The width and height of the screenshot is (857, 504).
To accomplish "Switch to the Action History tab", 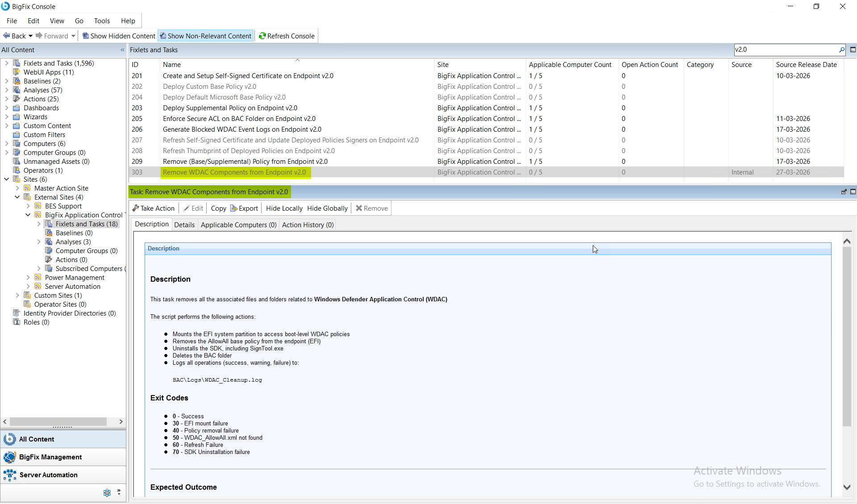I will 308,225.
